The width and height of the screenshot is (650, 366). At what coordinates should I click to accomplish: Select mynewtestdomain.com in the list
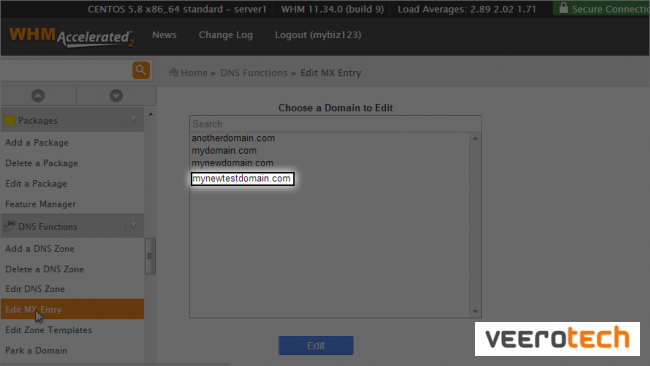tap(243, 179)
